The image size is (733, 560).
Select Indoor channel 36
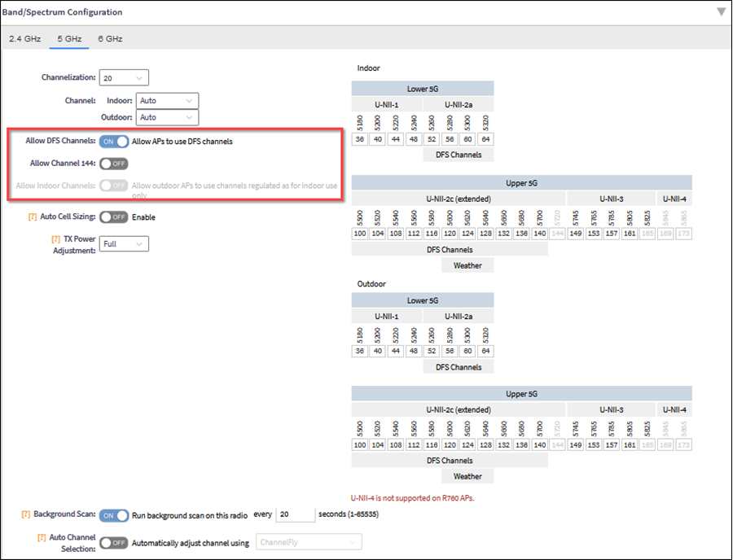pos(359,139)
